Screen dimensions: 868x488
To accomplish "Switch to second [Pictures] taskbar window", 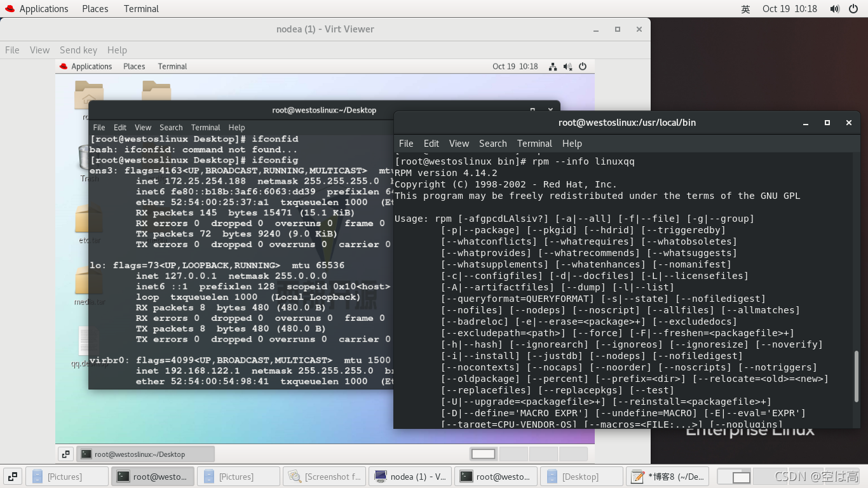I will pos(238,477).
